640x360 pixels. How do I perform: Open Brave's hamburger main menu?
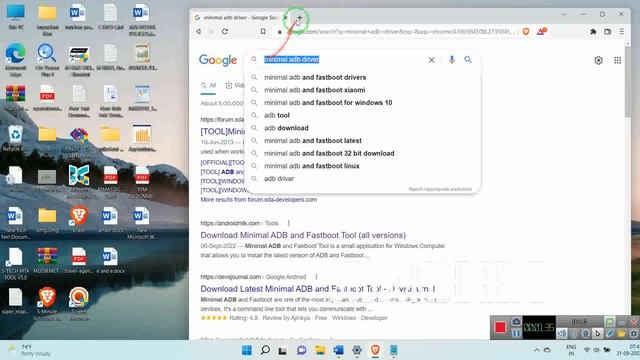point(622,31)
